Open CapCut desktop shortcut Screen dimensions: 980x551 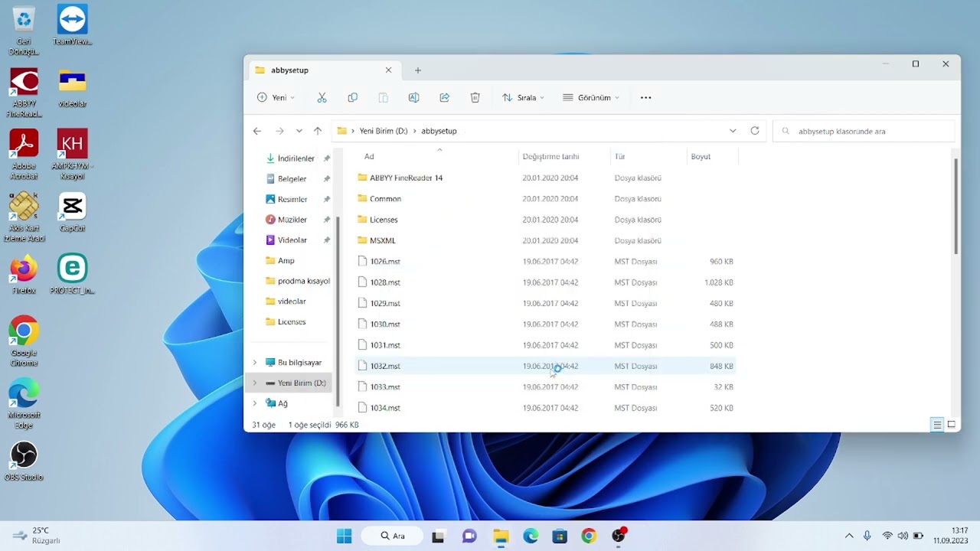72,212
